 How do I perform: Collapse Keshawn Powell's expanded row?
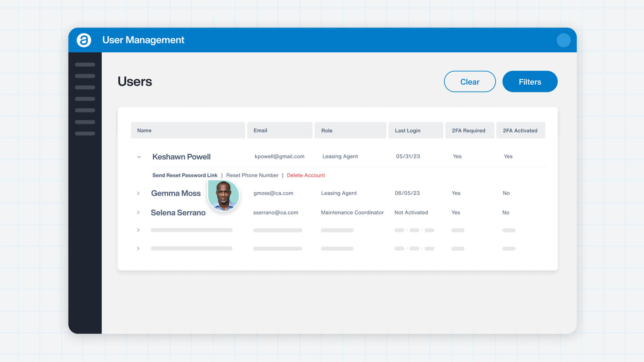coord(139,157)
